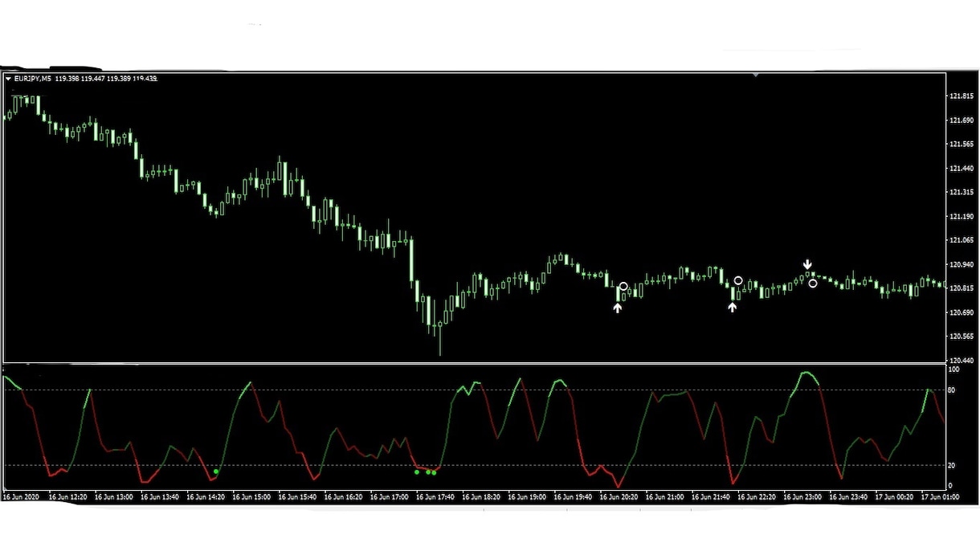This screenshot has width=980, height=551.
Task: Click the 16 Jun 18:20 time label
Action: point(482,497)
